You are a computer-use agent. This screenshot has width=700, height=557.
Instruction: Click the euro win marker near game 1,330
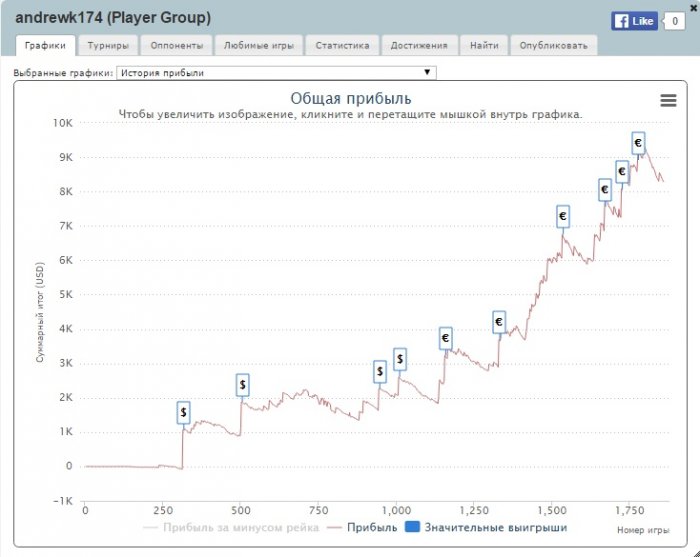click(499, 322)
